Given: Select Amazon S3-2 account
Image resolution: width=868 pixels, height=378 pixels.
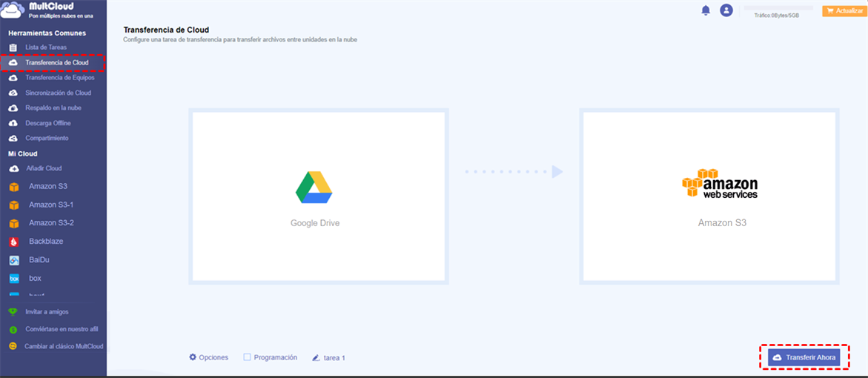Looking at the screenshot, I should point(51,223).
